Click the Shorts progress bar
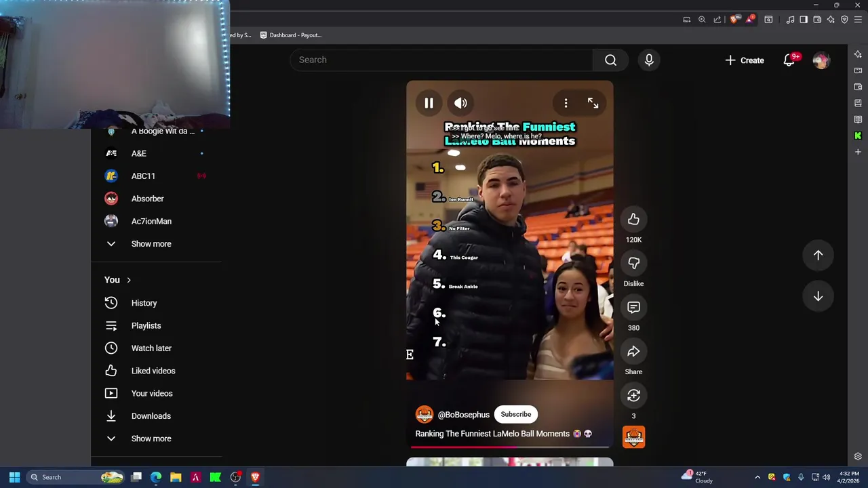 pyautogui.click(x=509, y=447)
